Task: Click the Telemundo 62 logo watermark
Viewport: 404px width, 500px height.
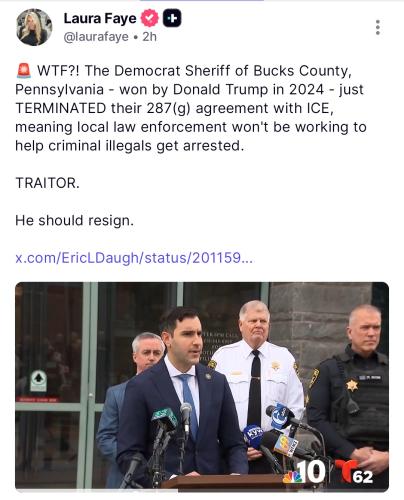Action: point(354,472)
